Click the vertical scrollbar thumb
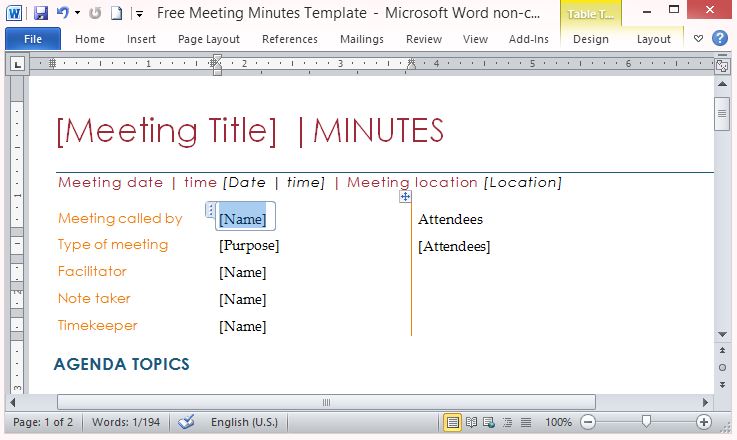The width and height of the screenshot is (737, 440). (x=722, y=113)
